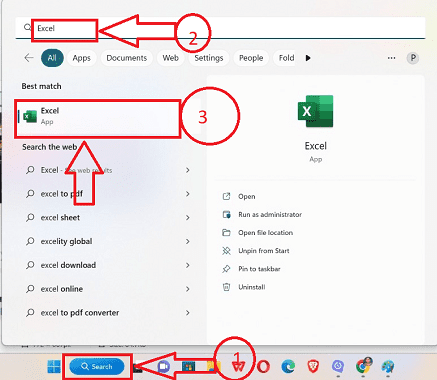
Task: Open the Opera browser taskbar icon
Action: (x=263, y=367)
